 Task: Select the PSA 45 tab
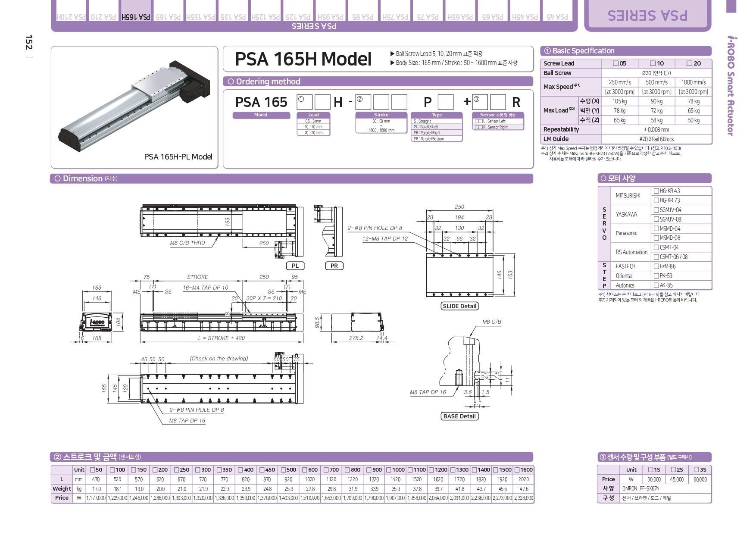(557, 11)
